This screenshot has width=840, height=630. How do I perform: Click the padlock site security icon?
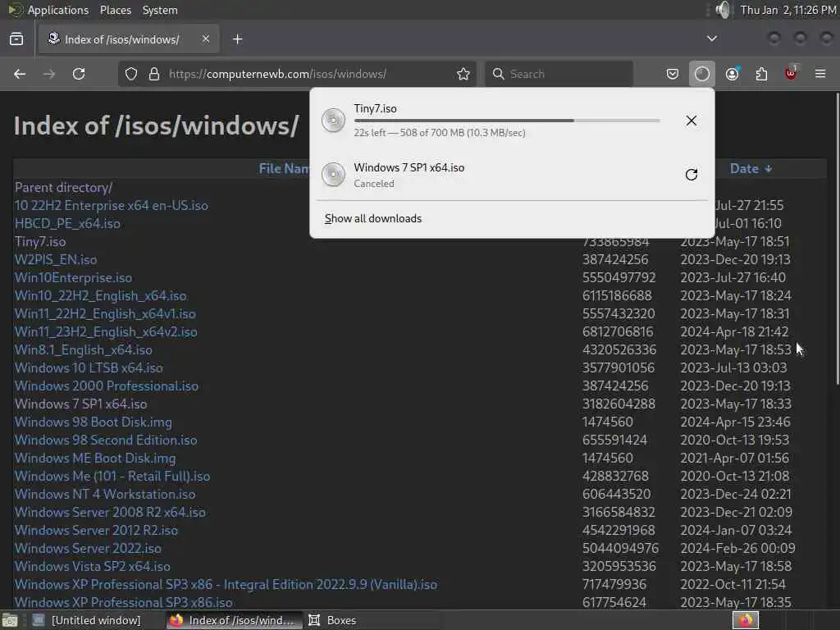(154, 74)
